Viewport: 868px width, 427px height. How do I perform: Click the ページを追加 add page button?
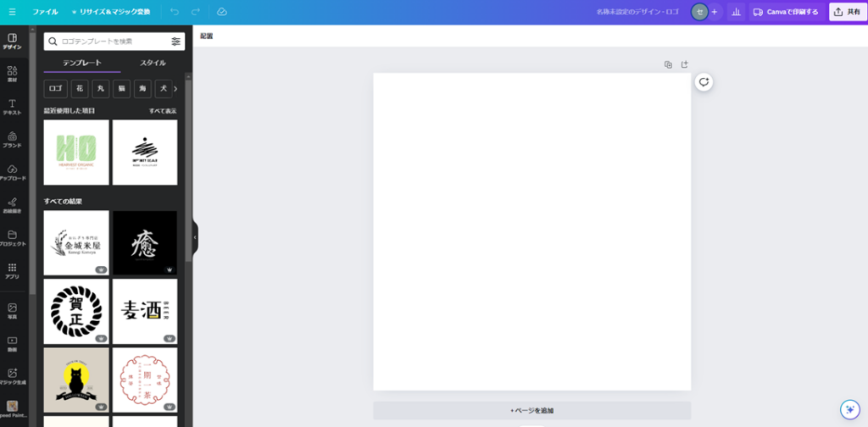531,411
